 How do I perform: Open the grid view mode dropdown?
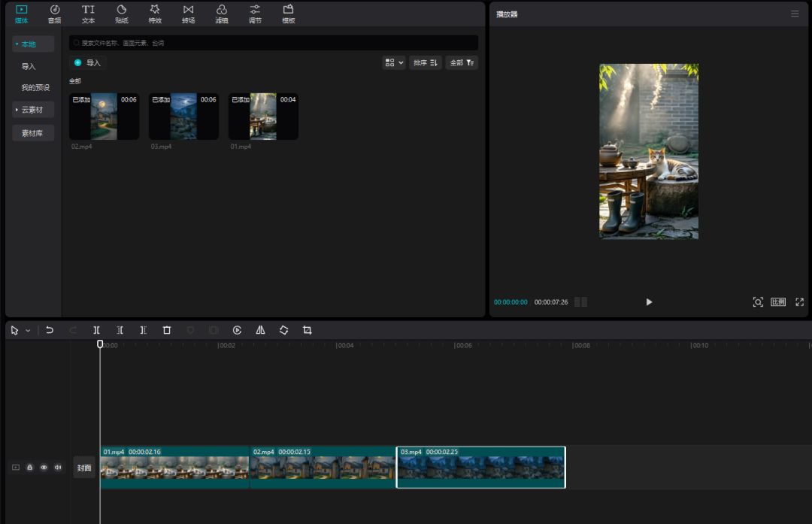[394, 63]
